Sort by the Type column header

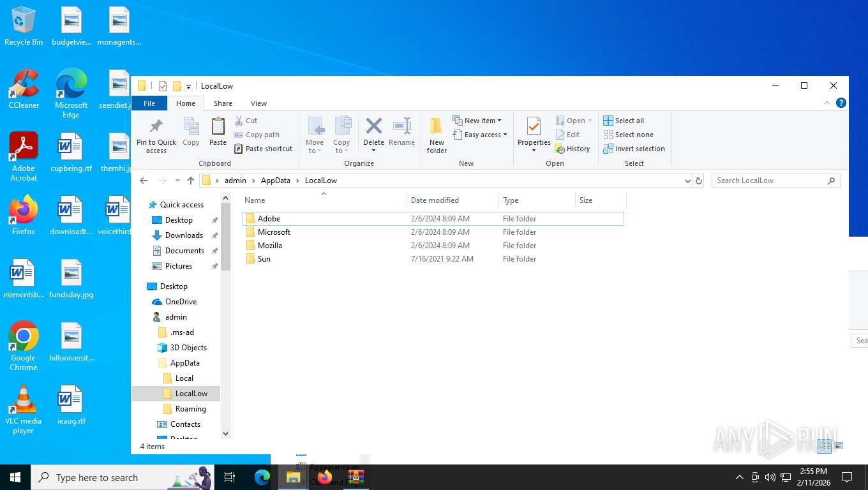click(537, 200)
